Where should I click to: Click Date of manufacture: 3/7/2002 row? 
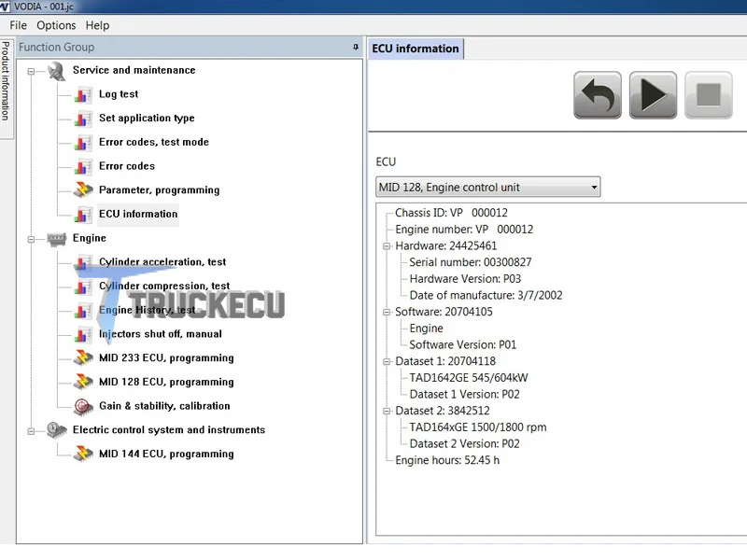pos(486,295)
